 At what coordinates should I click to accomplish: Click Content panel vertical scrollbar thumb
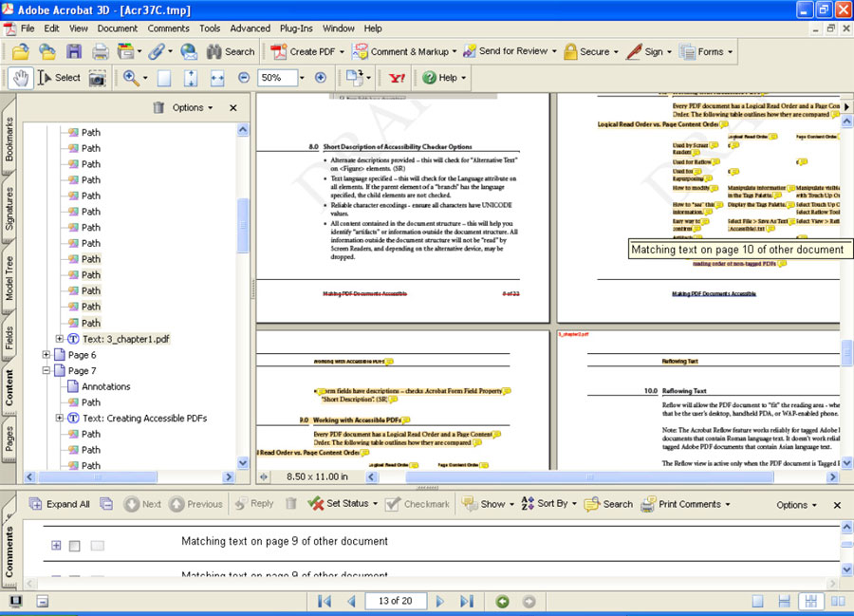(243, 226)
